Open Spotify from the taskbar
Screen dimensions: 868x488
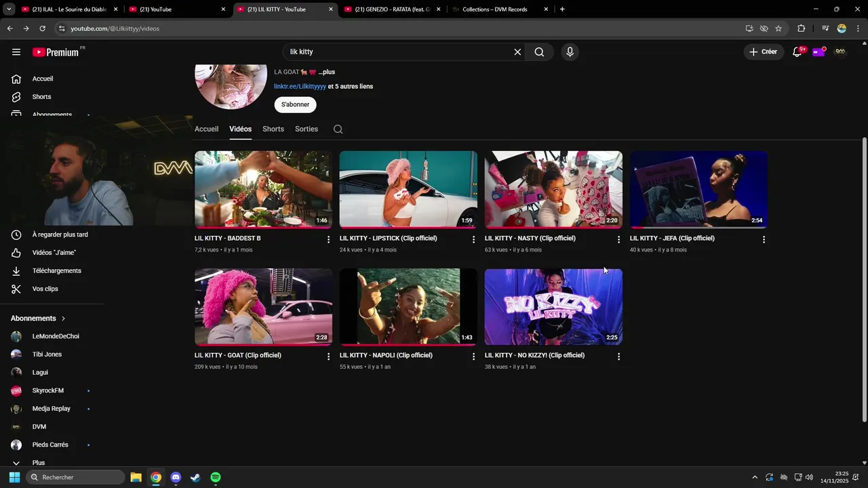coord(216,477)
